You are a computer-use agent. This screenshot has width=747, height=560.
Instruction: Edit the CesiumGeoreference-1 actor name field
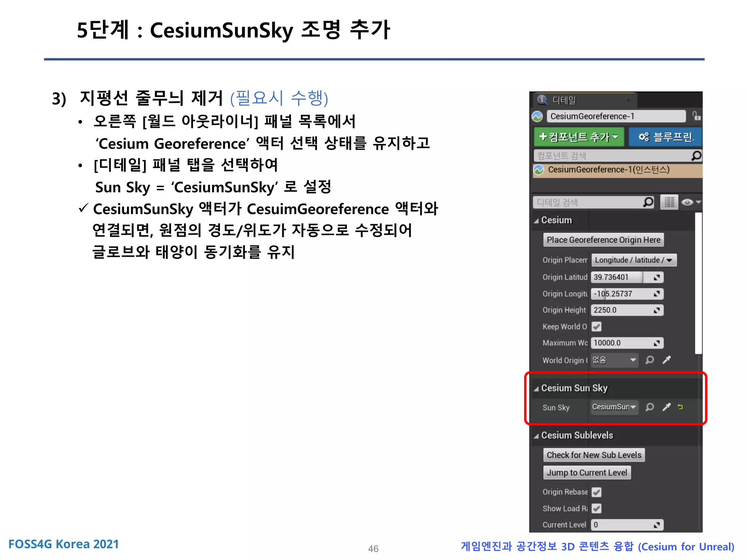point(616,116)
